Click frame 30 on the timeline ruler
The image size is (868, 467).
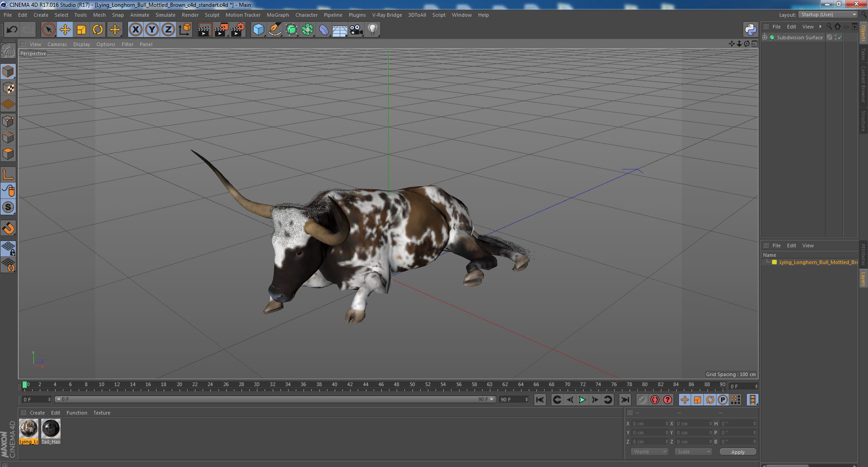click(x=256, y=385)
